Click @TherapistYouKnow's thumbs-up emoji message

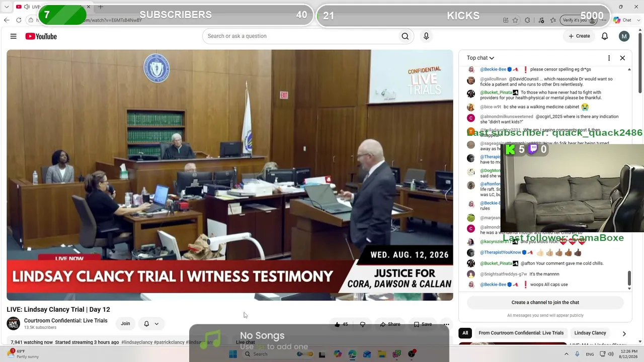[559, 252]
